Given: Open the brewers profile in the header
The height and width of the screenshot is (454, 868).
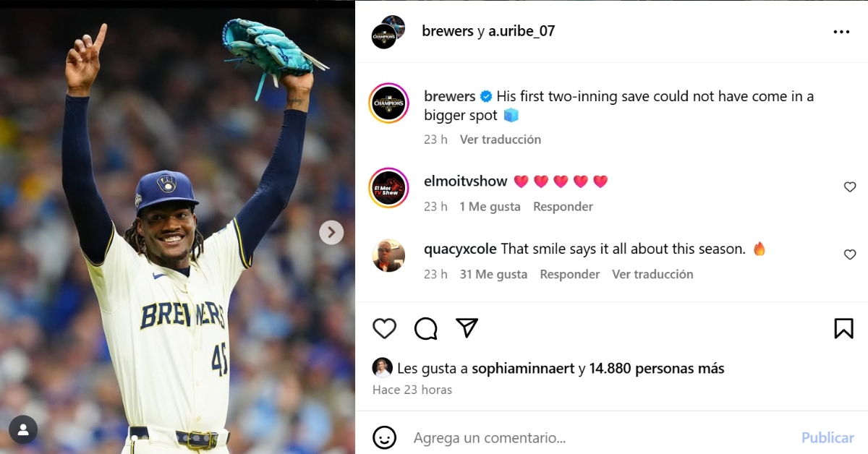Looking at the screenshot, I should (447, 31).
